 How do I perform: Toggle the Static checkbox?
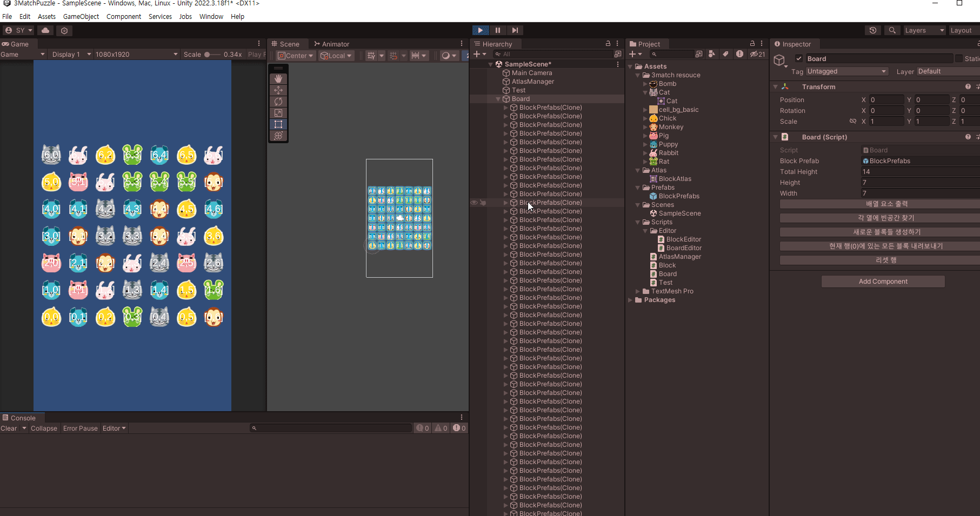click(959, 58)
